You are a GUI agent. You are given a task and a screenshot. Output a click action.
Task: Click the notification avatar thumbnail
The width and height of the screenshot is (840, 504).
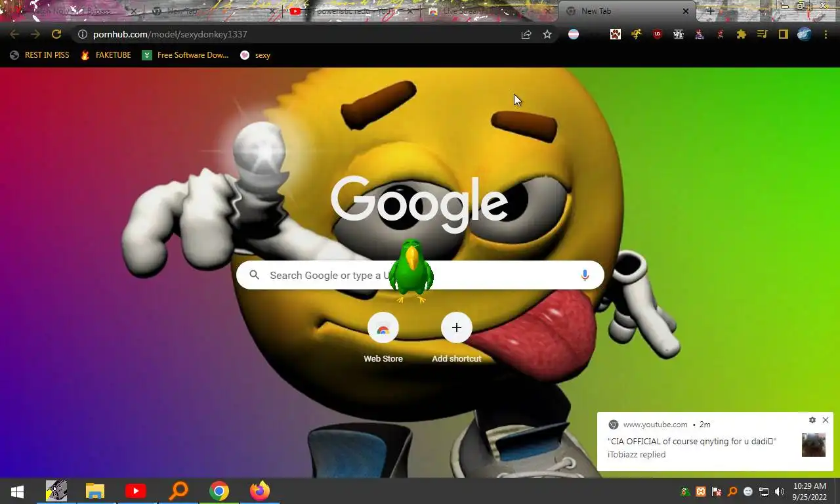tap(814, 445)
